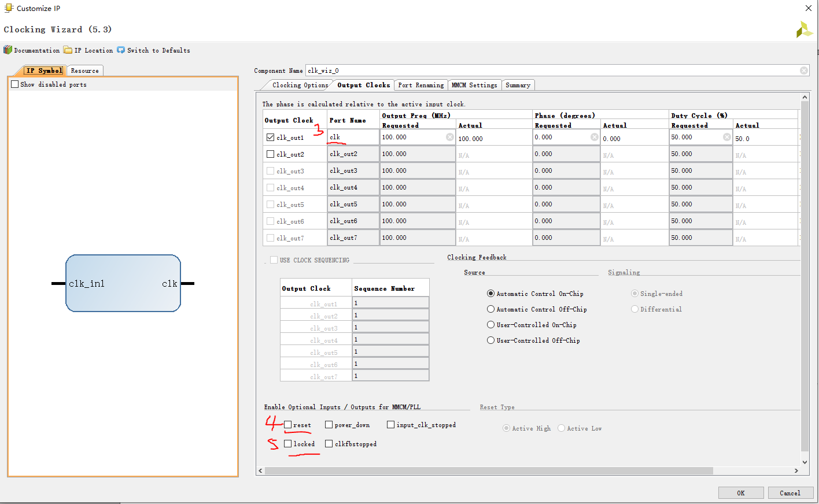Select Automatic Control On-Chip feedback source
Viewport: 819px width, 504px height.
tap(490, 294)
